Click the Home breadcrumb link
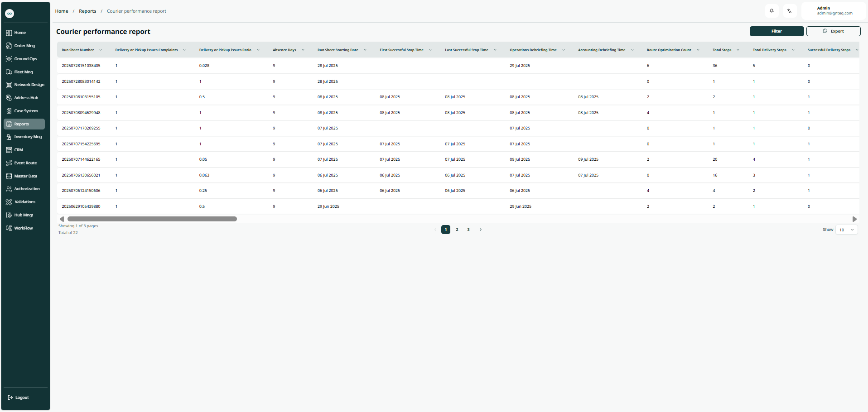 pos(62,11)
